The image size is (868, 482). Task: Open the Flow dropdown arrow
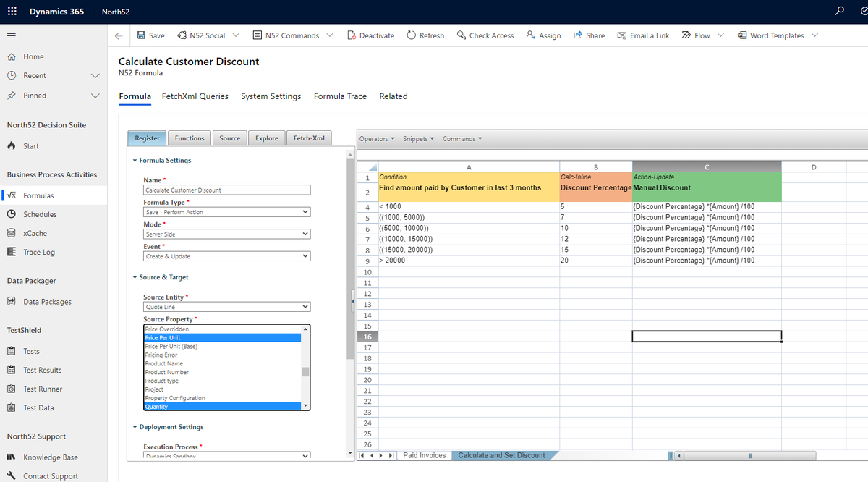[x=720, y=35]
